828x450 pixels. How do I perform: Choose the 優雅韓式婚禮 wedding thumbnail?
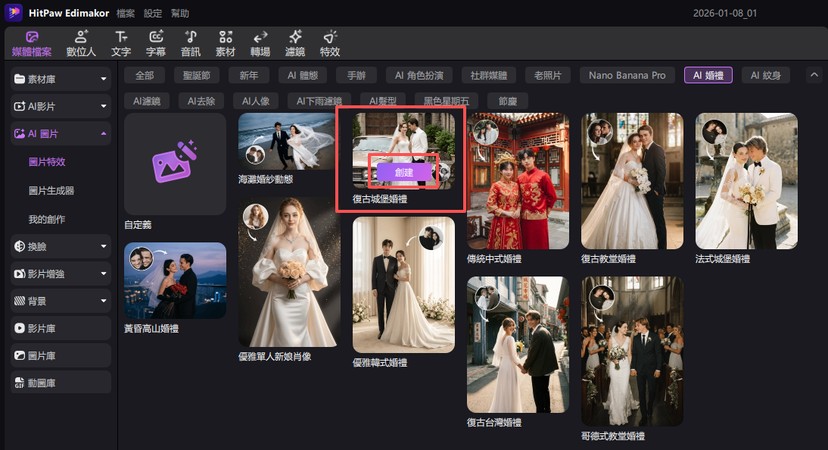point(404,285)
